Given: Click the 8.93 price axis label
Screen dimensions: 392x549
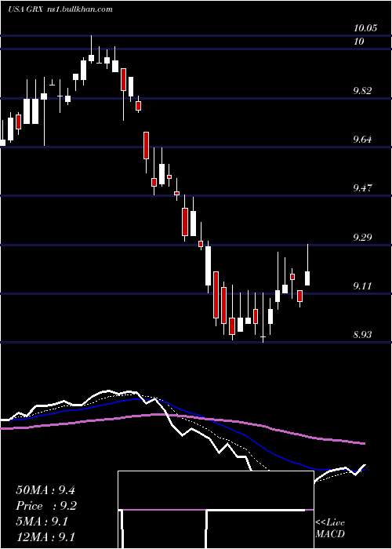Looking at the screenshot, I should [362, 335].
